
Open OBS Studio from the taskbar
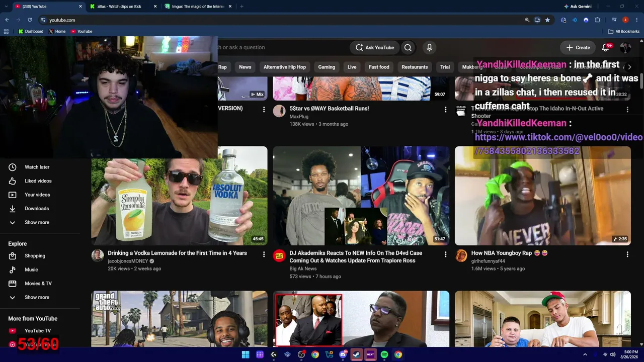pos(301,354)
